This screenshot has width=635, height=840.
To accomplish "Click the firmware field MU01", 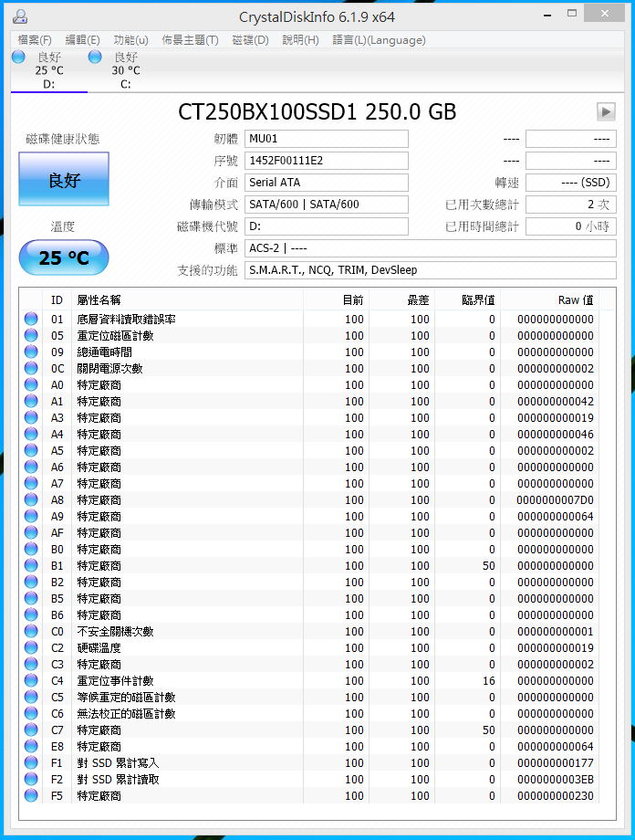I will [327, 139].
